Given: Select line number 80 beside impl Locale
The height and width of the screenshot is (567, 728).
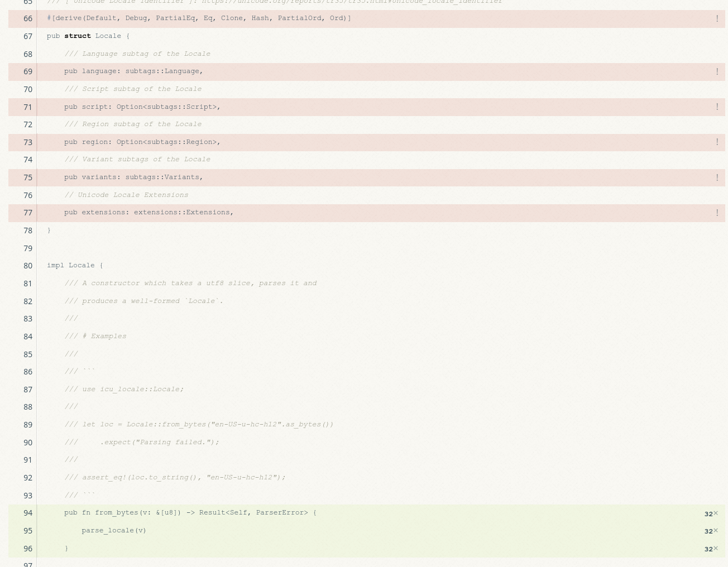Looking at the screenshot, I should coord(28,266).
